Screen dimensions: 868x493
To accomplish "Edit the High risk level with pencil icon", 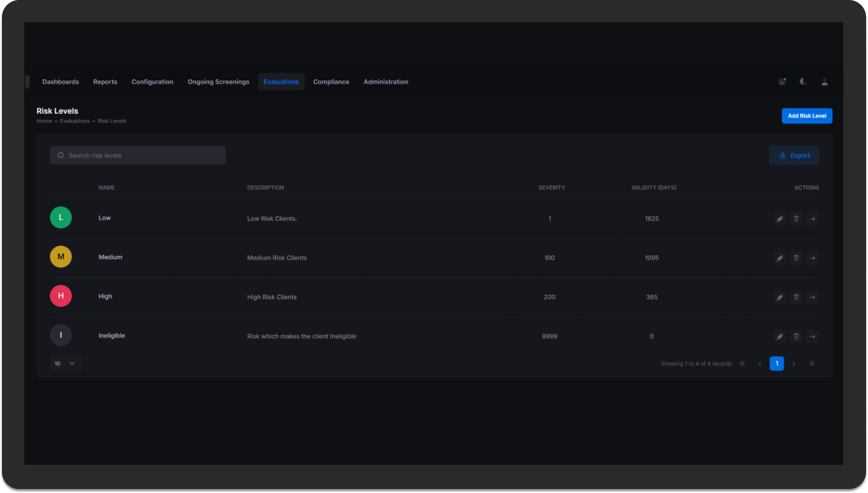I will pos(779,297).
